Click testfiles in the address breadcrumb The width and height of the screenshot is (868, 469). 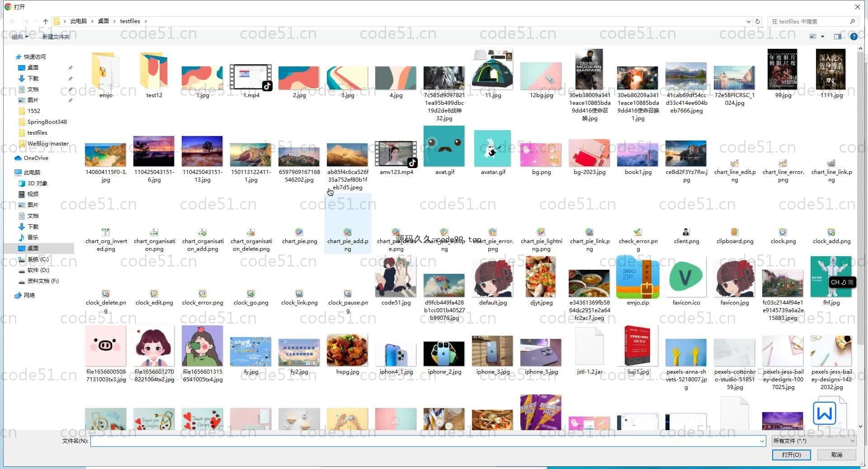130,21
